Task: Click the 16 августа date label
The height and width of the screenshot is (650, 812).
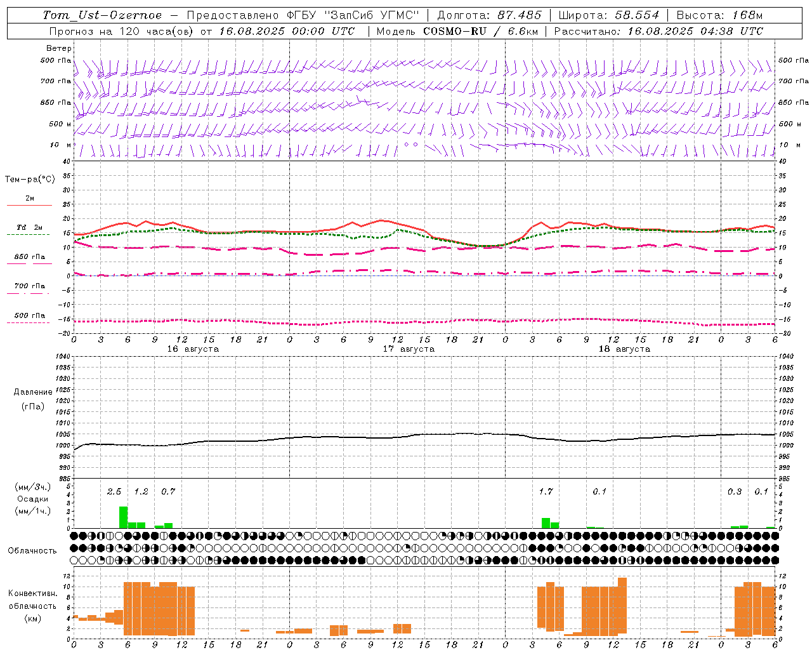Action: point(193,349)
